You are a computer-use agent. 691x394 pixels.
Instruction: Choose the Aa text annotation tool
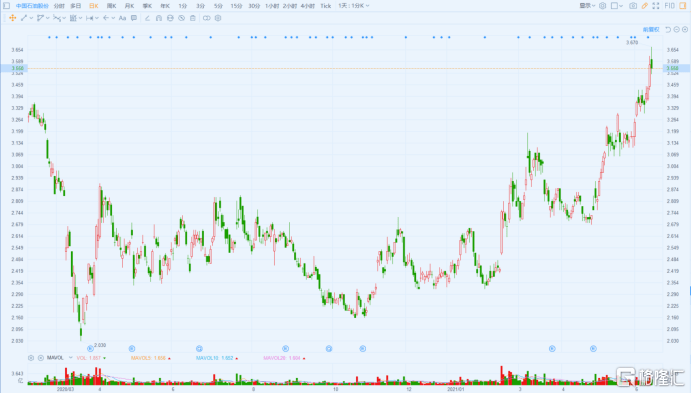tap(123, 18)
